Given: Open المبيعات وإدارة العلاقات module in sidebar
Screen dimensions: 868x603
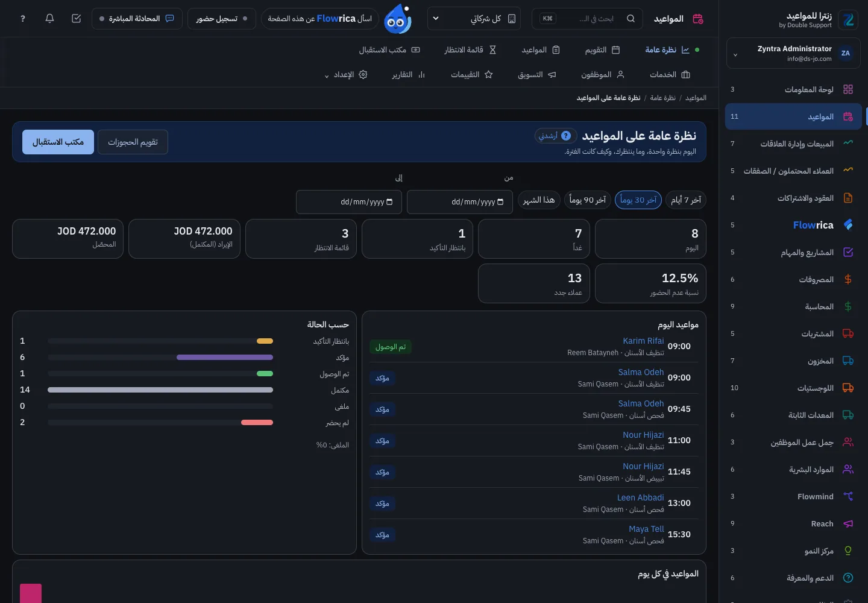Looking at the screenshot, I should [x=793, y=144].
